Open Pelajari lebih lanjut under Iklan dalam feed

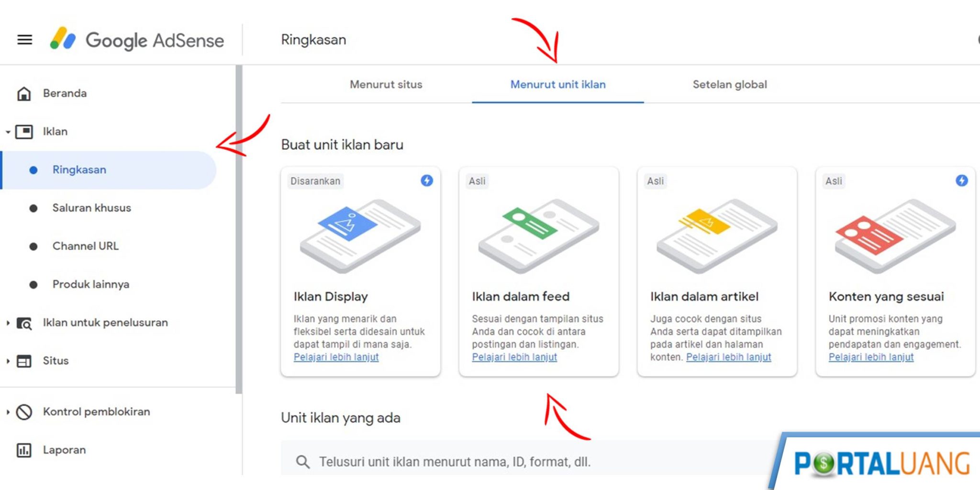514,357
